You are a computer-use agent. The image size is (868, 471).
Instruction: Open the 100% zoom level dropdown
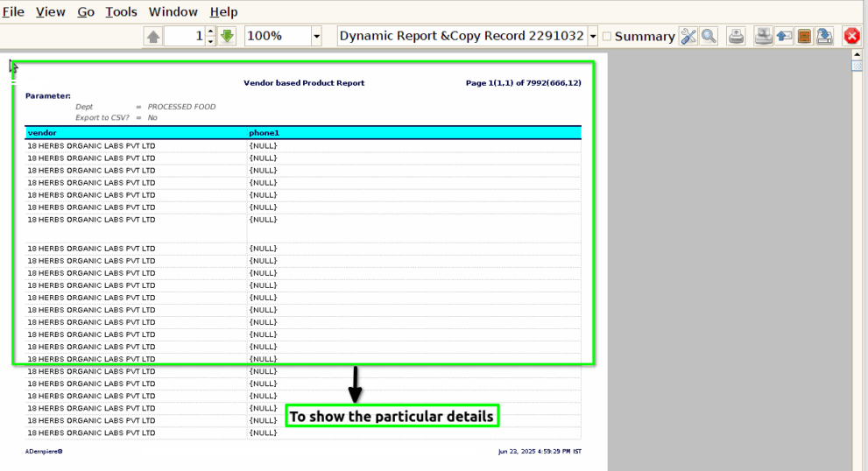point(316,37)
